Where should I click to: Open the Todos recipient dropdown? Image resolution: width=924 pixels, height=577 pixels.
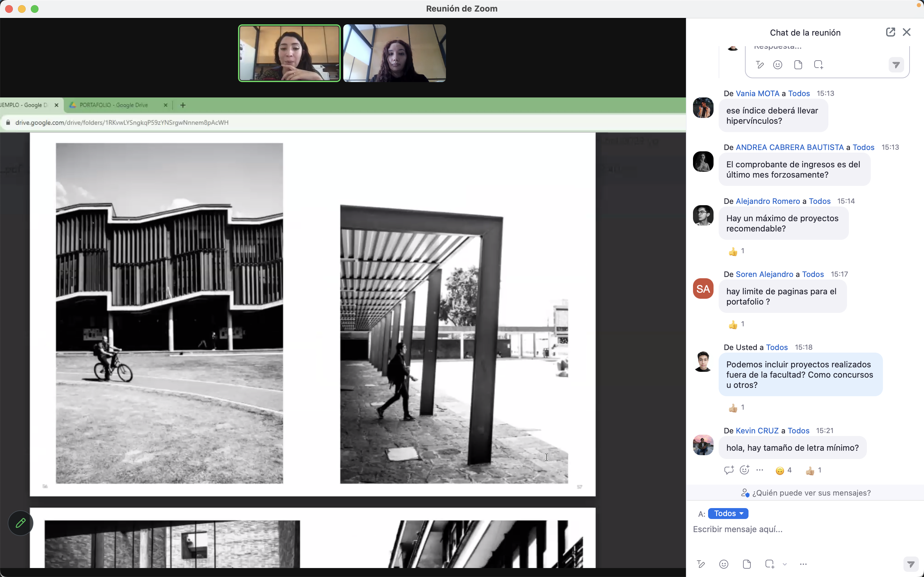click(728, 513)
